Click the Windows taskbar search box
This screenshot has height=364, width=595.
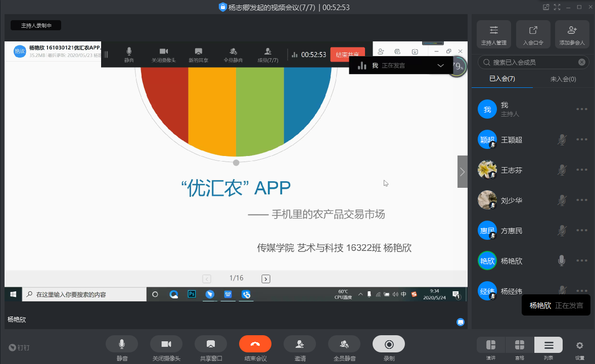(84, 294)
